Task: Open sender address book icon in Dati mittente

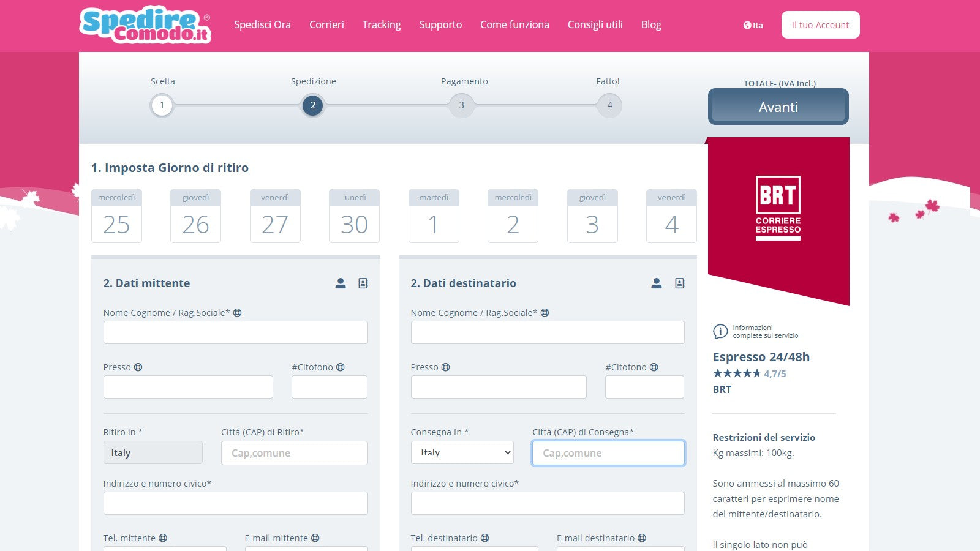Action: coord(363,283)
